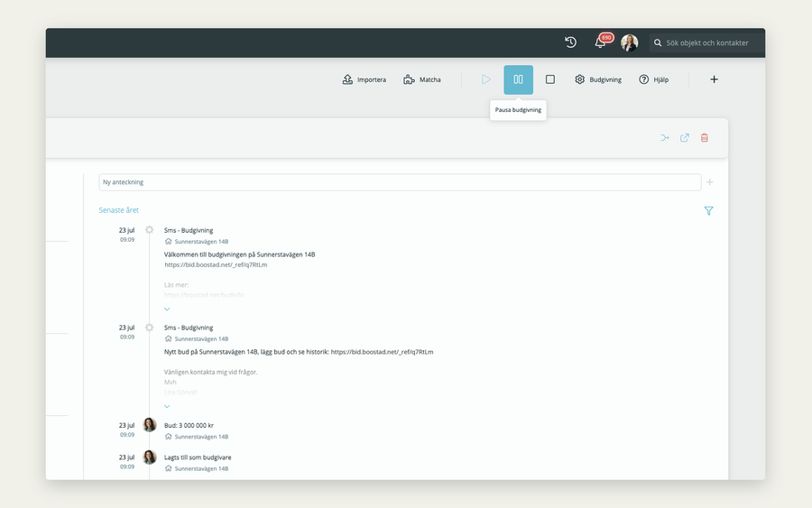
Task: Open Sunnerstavägen 14B under Bud entry
Action: click(x=201, y=437)
